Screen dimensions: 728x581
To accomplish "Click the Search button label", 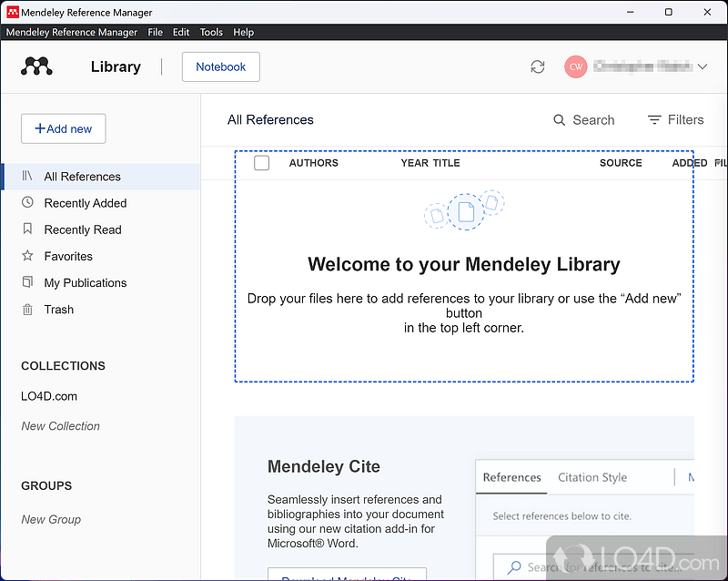I will [593, 120].
